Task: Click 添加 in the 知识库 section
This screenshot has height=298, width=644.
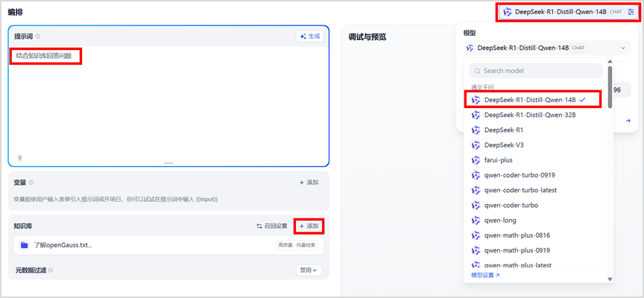Action: click(309, 226)
